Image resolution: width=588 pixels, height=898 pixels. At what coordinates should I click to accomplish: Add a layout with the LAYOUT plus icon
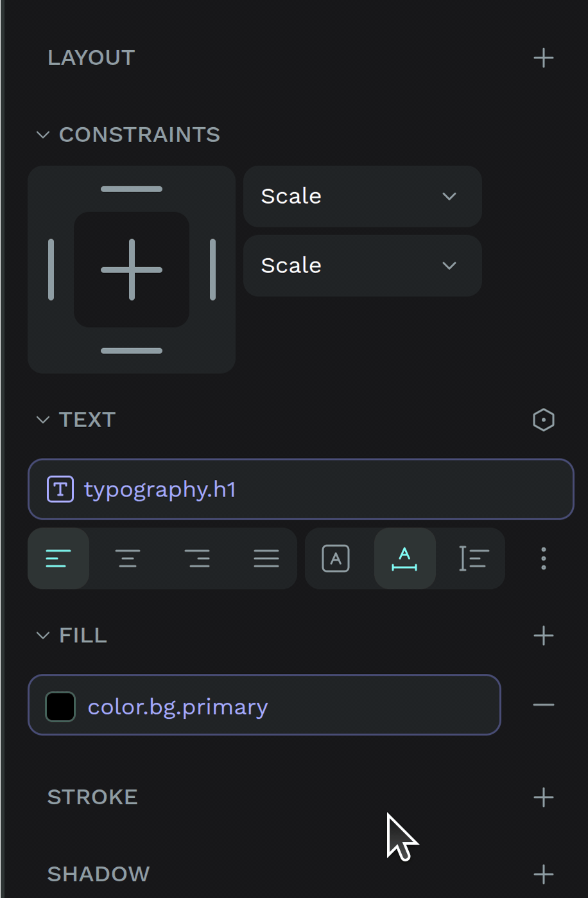tap(543, 58)
